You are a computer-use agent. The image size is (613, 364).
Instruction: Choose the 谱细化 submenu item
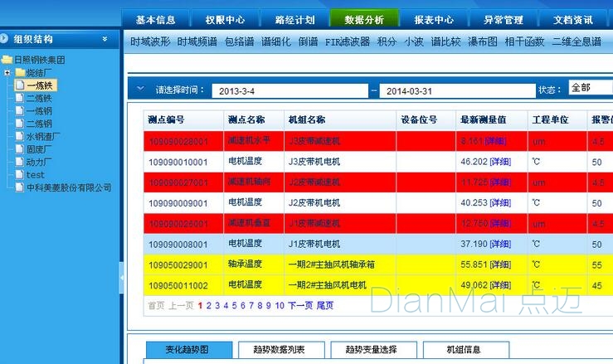point(276,41)
